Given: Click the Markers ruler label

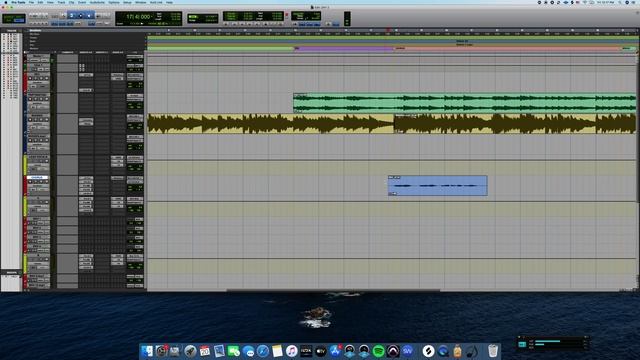Looking at the screenshot, I should coord(34,49).
